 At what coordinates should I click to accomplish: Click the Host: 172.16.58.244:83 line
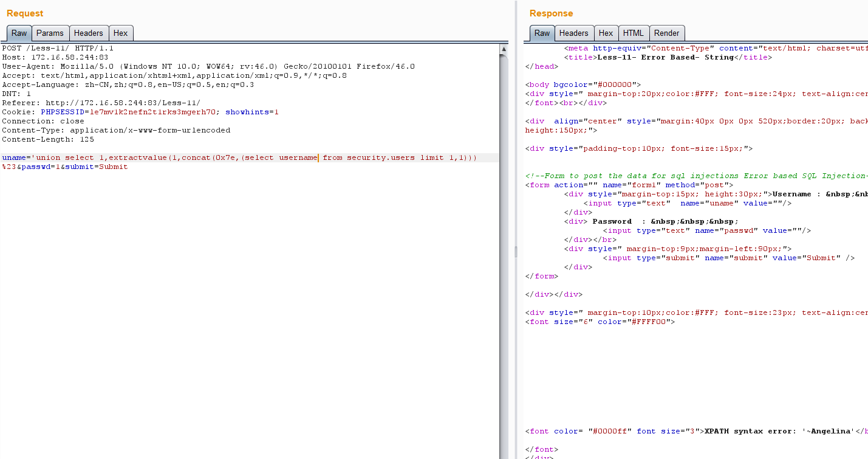coord(55,57)
